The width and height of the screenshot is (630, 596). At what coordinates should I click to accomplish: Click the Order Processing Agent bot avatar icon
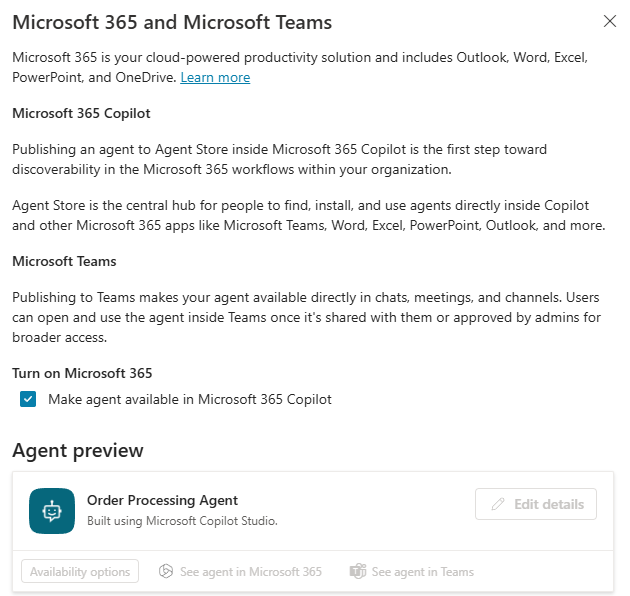click(x=52, y=511)
